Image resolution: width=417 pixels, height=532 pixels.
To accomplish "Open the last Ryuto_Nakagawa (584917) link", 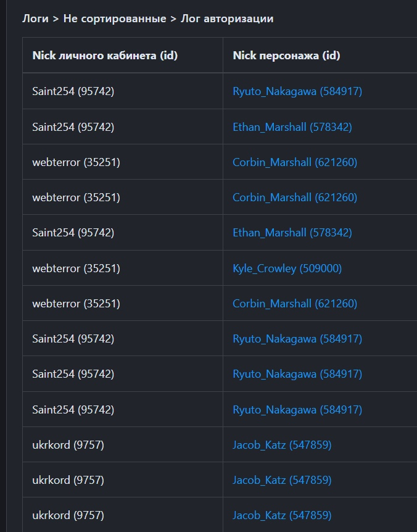I will [x=297, y=409].
